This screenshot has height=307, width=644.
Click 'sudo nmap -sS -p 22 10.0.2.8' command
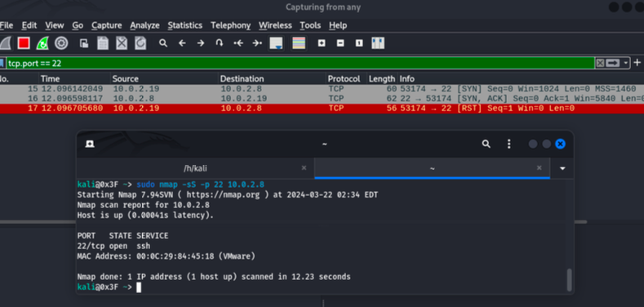tap(201, 184)
